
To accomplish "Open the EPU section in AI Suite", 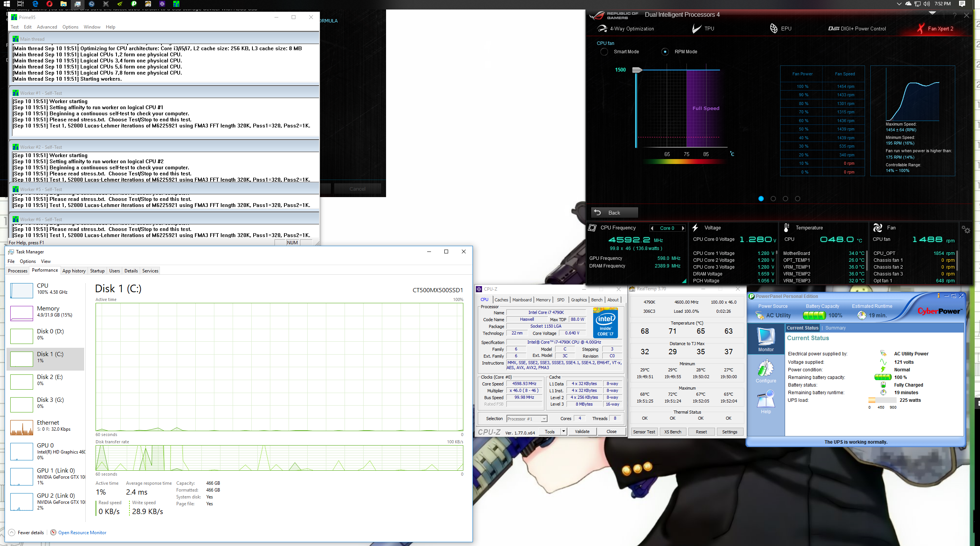I will pyautogui.click(x=780, y=29).
